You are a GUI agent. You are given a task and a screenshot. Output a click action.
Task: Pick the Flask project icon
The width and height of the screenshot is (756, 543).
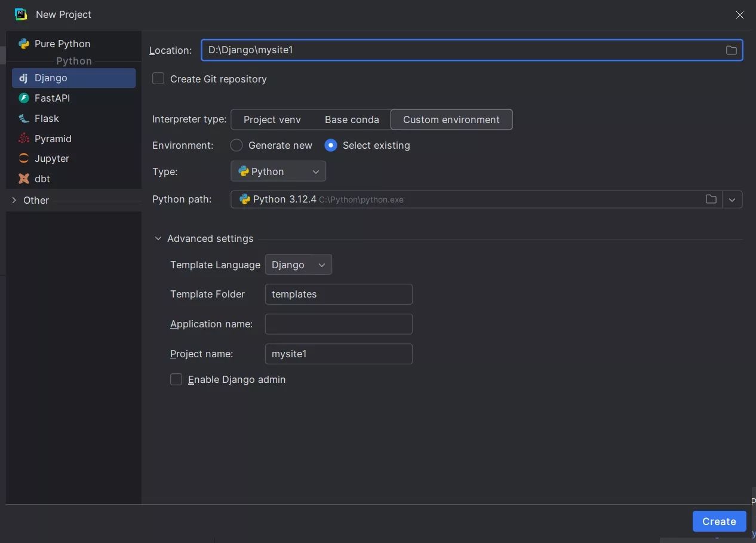tap(24, 118)
